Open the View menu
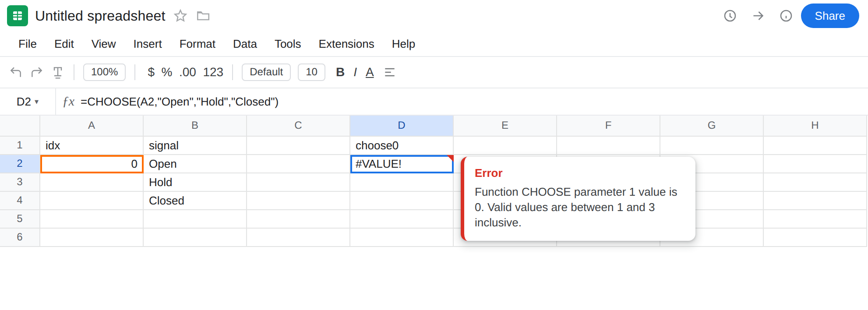Screen dimensions: 868x310 tap(104, 44)
